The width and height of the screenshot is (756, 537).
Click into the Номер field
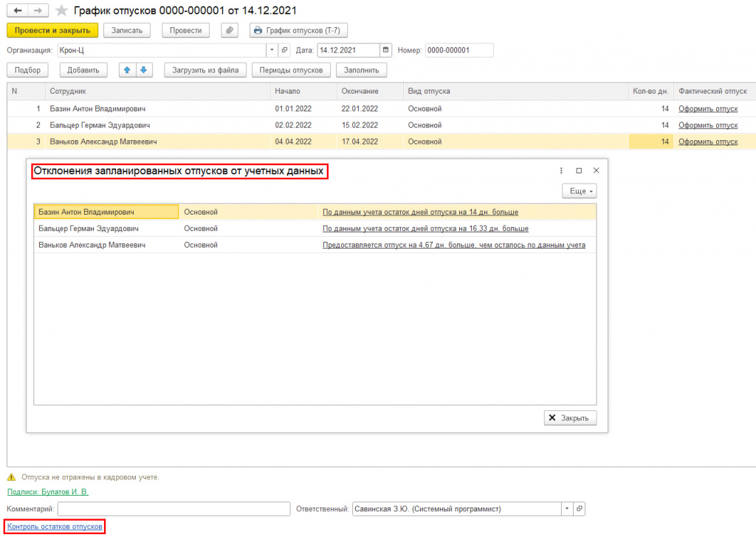(x=459, y=50)
